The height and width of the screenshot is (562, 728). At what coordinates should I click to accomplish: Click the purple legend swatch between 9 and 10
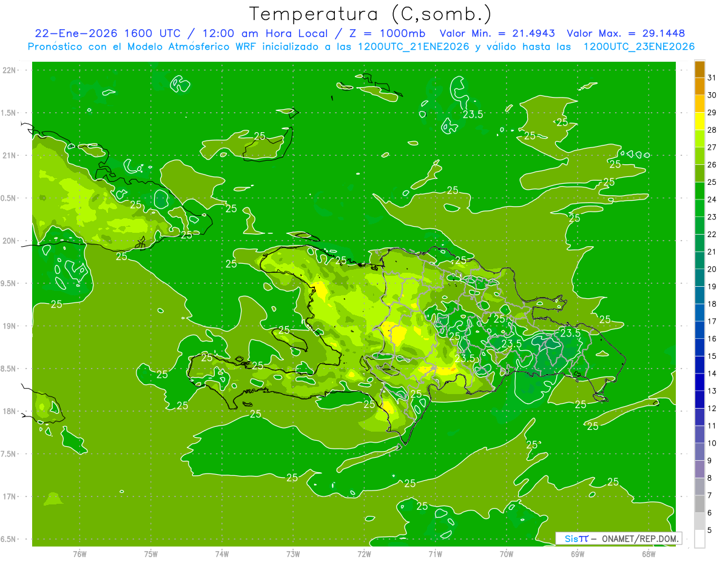coord(699,452)
